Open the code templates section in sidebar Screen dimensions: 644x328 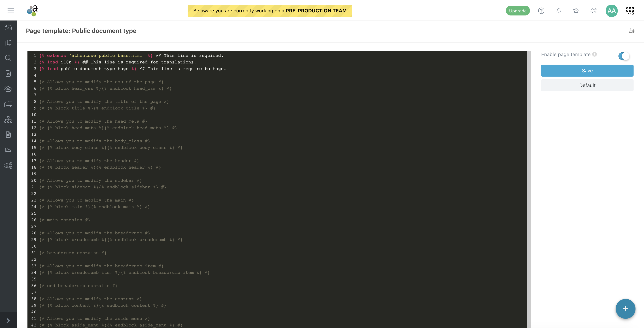coord(8,73)
